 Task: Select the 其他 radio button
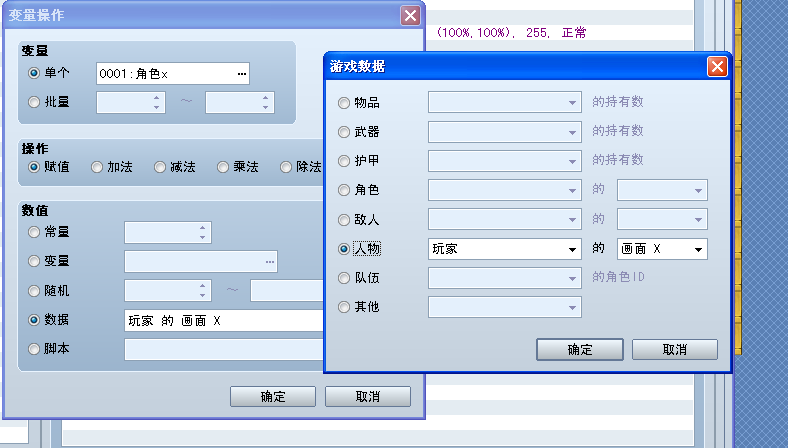[344, 307]
